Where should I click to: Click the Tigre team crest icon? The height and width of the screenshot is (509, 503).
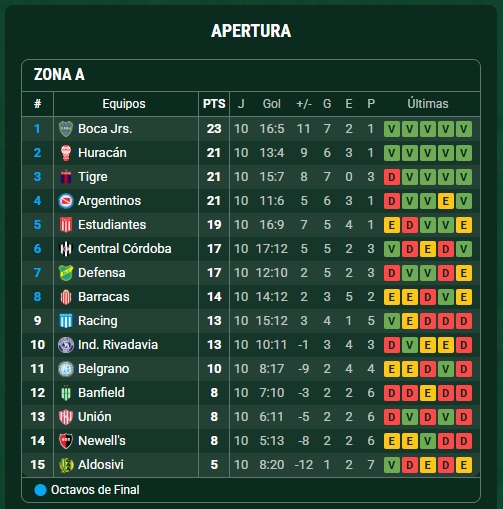66,177
